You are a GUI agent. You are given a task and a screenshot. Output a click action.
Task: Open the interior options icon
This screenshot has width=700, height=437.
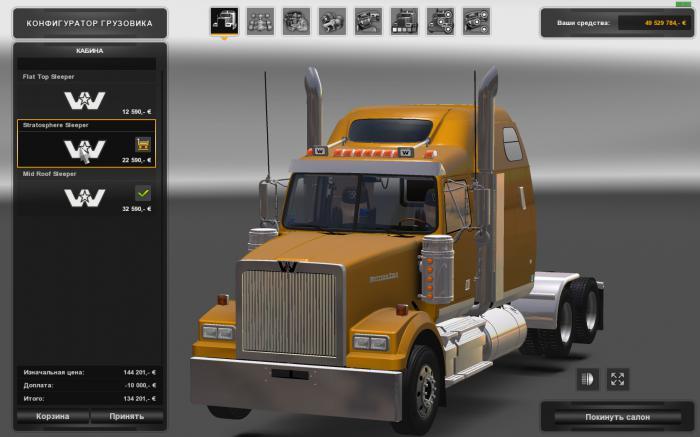(368, 21)
